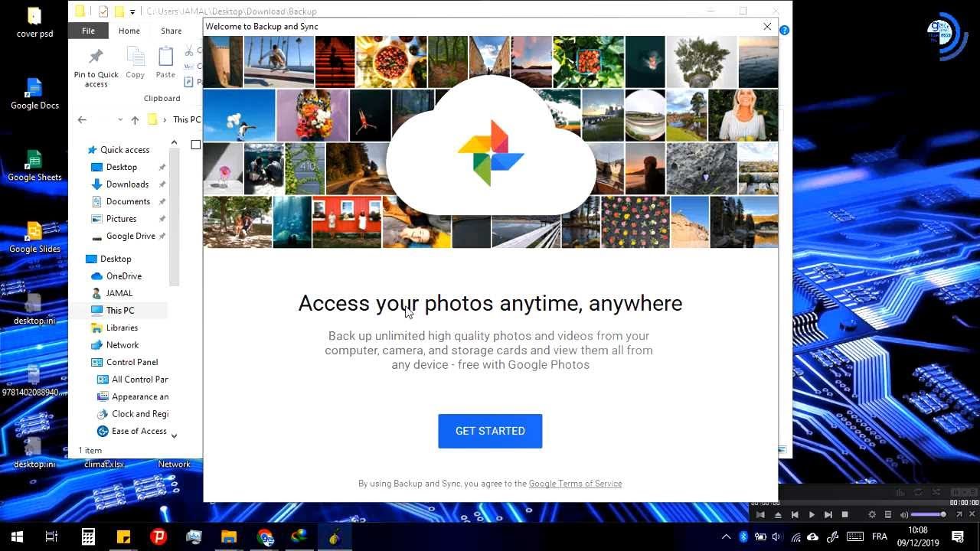Open the Action Center notifications icon
Image resolution: width=980 pixels, height=551 pixels.
(957, 536)
